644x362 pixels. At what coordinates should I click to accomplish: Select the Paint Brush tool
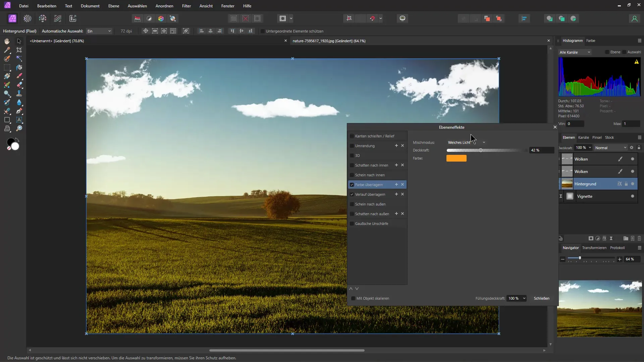click(x=19, y=76)
